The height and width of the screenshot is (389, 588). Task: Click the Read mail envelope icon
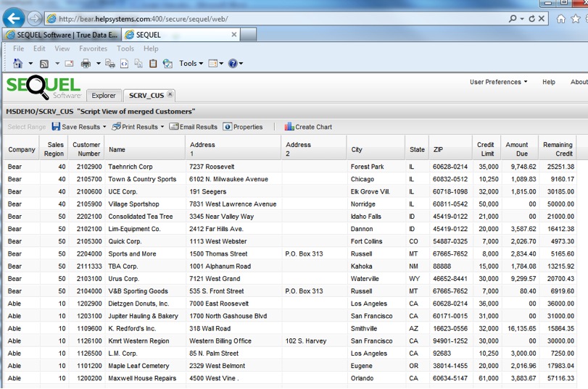coord(69,63)
